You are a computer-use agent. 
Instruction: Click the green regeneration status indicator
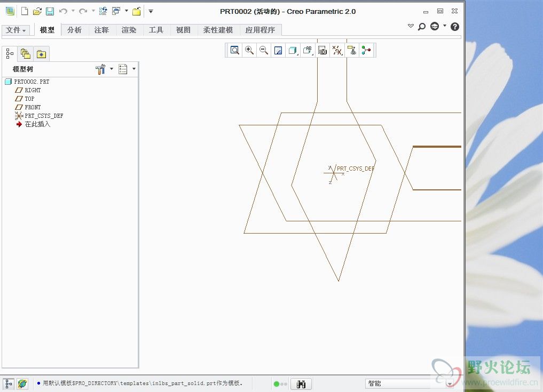[x=277, y=383]
